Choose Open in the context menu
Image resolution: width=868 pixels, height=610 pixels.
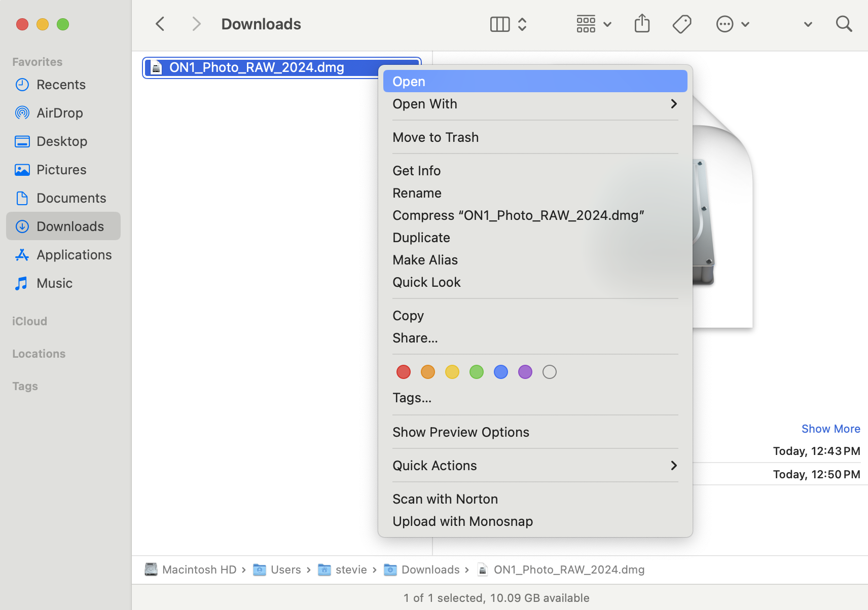click(535, 81)
